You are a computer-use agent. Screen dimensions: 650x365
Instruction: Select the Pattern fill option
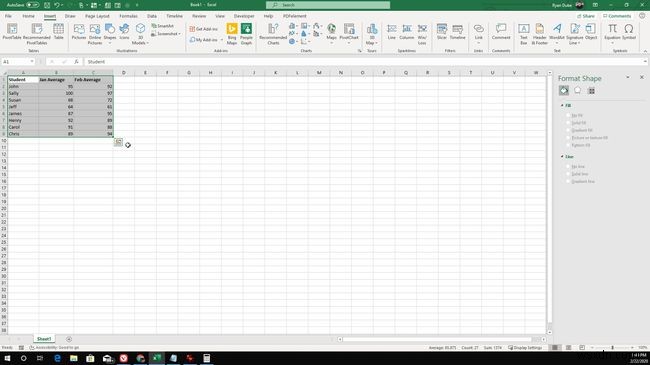(x=578, y=145)
